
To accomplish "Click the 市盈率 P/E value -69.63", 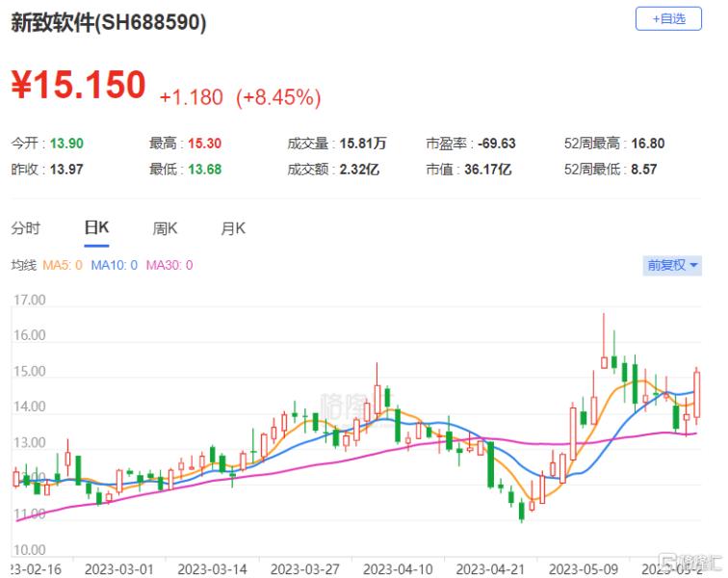I will pos(496,144).
